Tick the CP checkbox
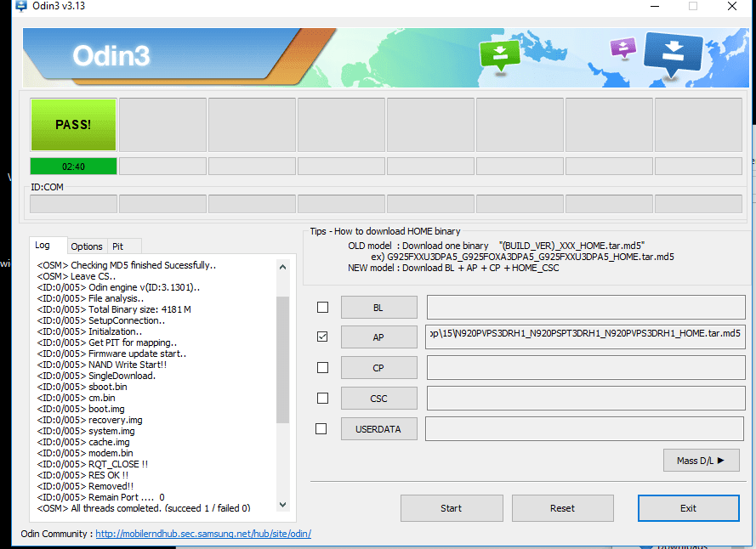This screenshot has width=756, height=549. pyautogui.click(x=322, y=367)
